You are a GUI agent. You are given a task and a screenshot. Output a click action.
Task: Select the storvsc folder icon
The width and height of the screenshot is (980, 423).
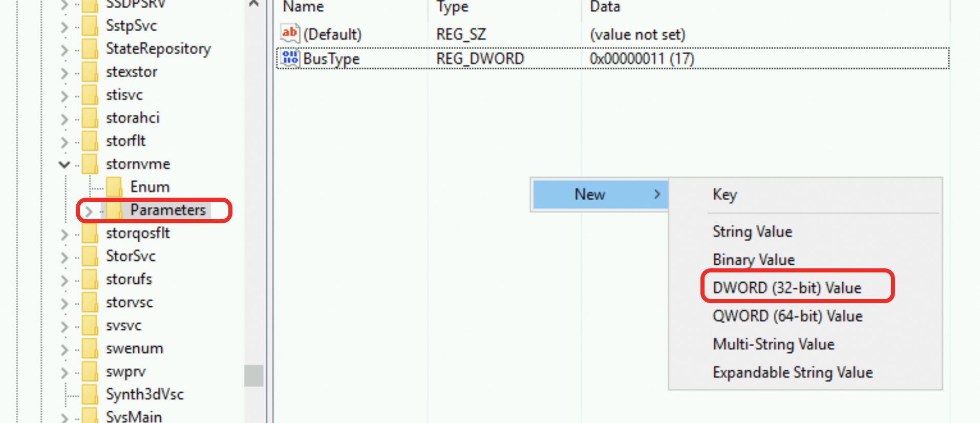point(90,302)
